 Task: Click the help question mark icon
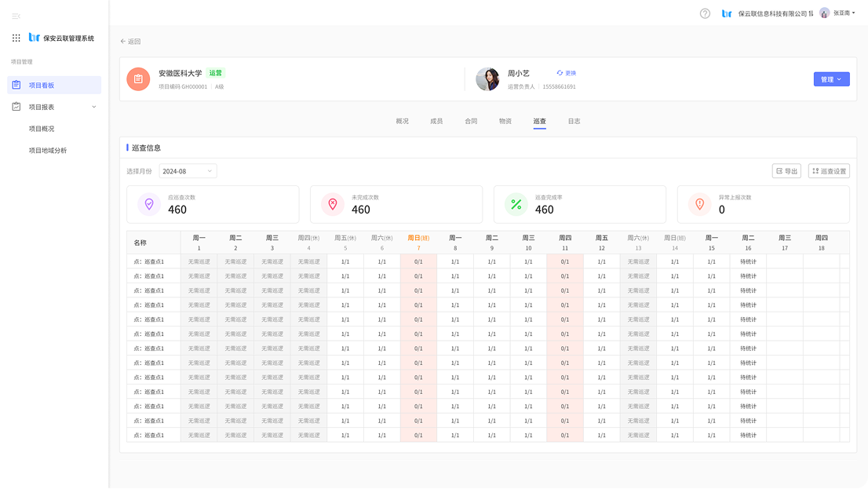pyautogui.click(x=705, y=13)
